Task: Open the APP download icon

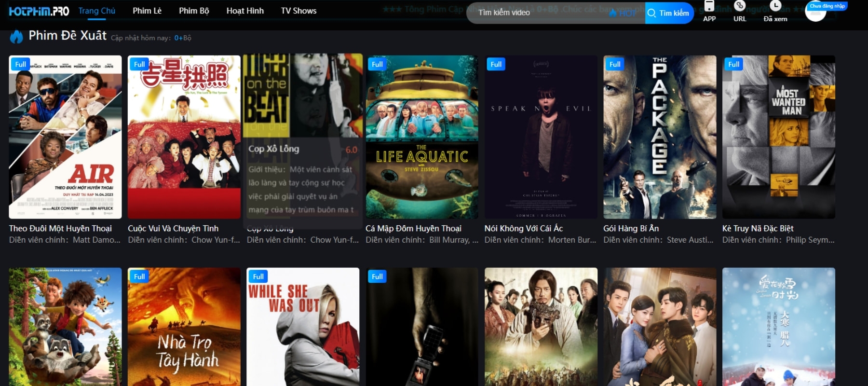Action: 709,12
